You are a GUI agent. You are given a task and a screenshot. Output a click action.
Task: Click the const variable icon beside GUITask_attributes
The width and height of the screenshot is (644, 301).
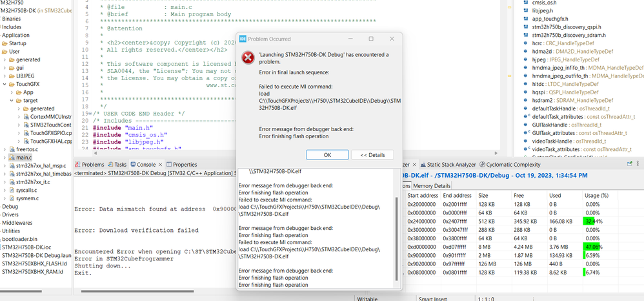[x=526, y=133]
